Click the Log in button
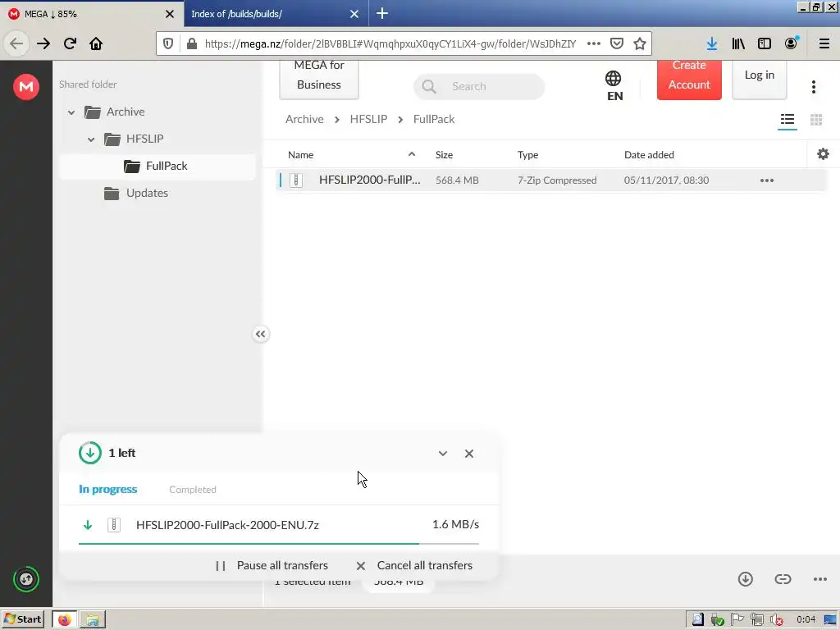This screenshot has height=630, width=840. [x=759, y=80]
